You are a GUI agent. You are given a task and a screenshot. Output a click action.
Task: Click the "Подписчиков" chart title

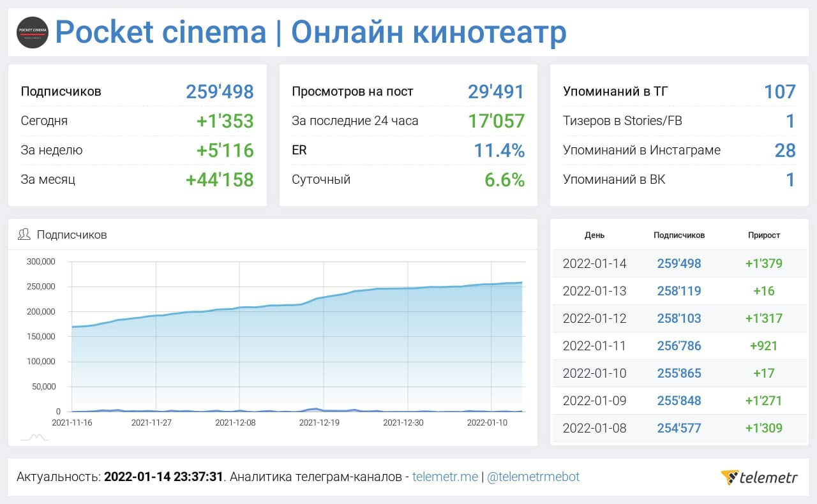click(72, 235)
